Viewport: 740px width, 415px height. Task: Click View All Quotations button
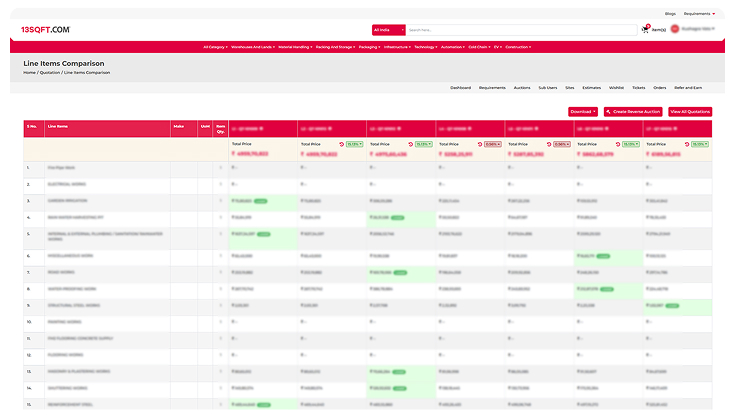(x=690, y=112)
